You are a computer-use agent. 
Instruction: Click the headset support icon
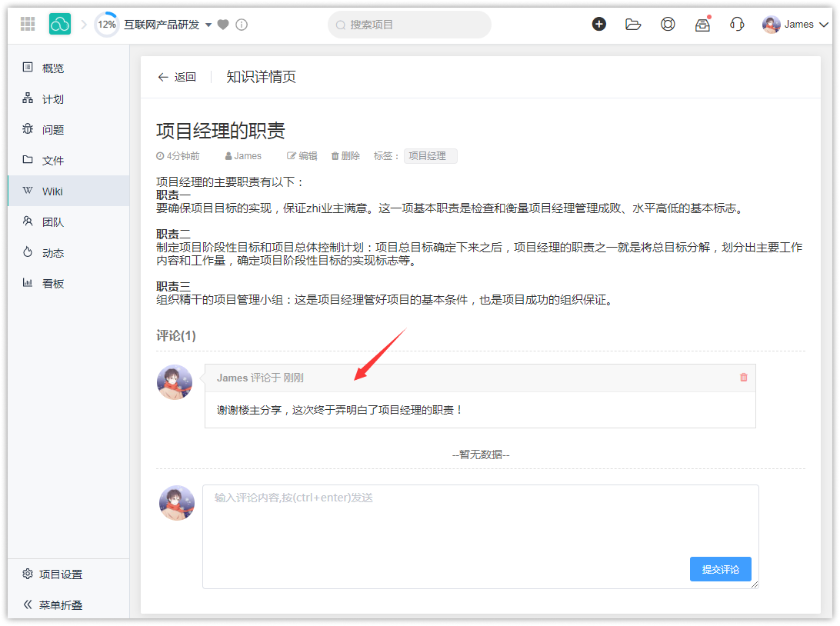tap(736, 24)
